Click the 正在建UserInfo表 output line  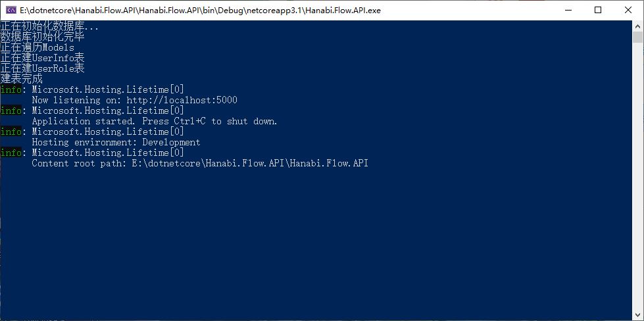[42, 58]
